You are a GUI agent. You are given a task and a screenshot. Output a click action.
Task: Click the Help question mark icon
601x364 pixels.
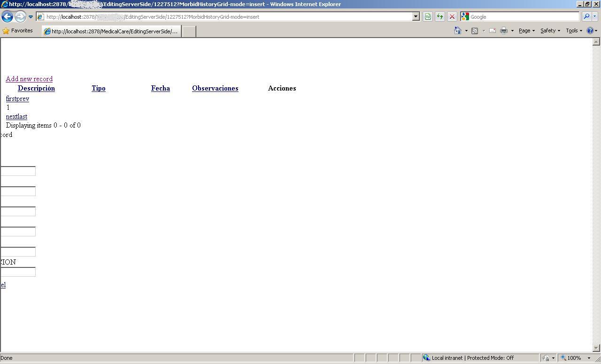(590, 30)
